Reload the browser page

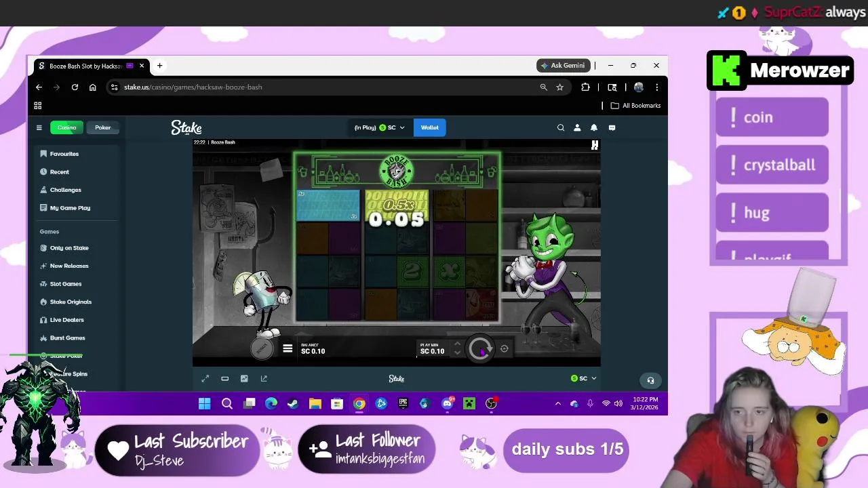coord(75,87)
